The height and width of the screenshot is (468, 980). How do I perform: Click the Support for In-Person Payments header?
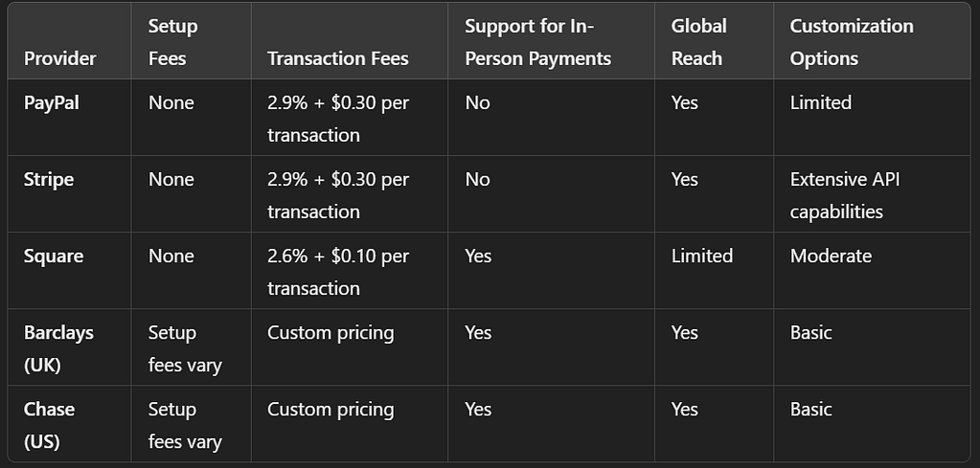click(x=536, y=42)
